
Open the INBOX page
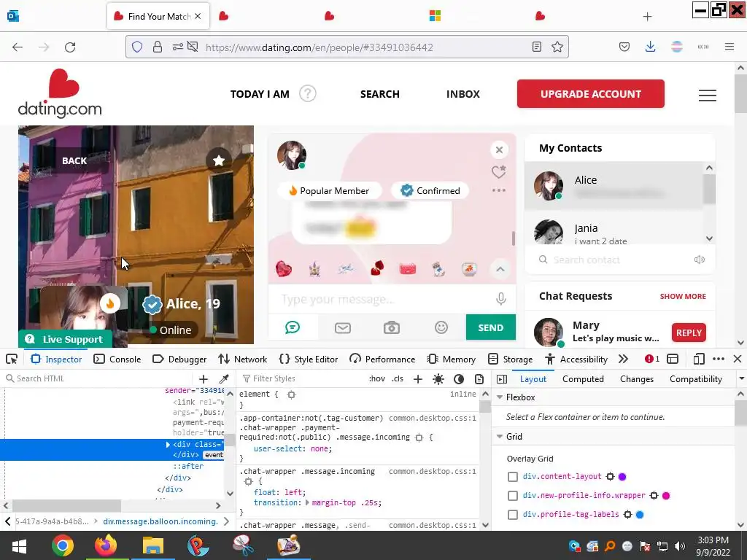click(463, 94)
